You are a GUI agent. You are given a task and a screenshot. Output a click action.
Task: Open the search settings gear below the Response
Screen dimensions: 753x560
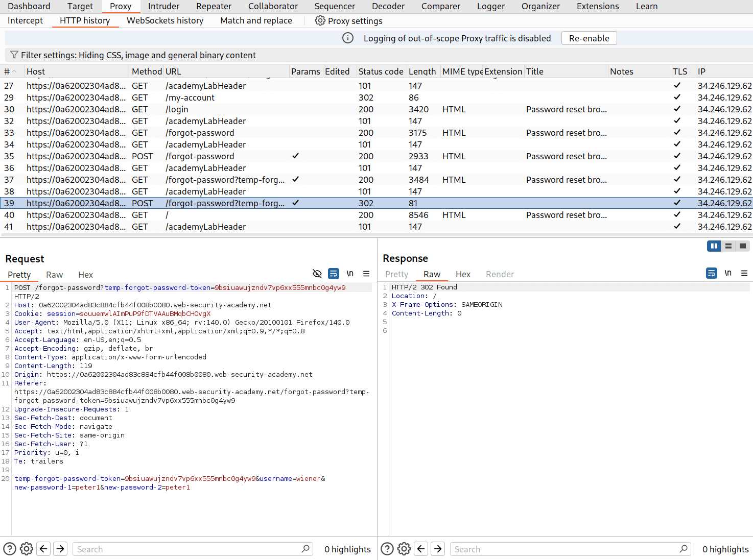coord(404,548)
